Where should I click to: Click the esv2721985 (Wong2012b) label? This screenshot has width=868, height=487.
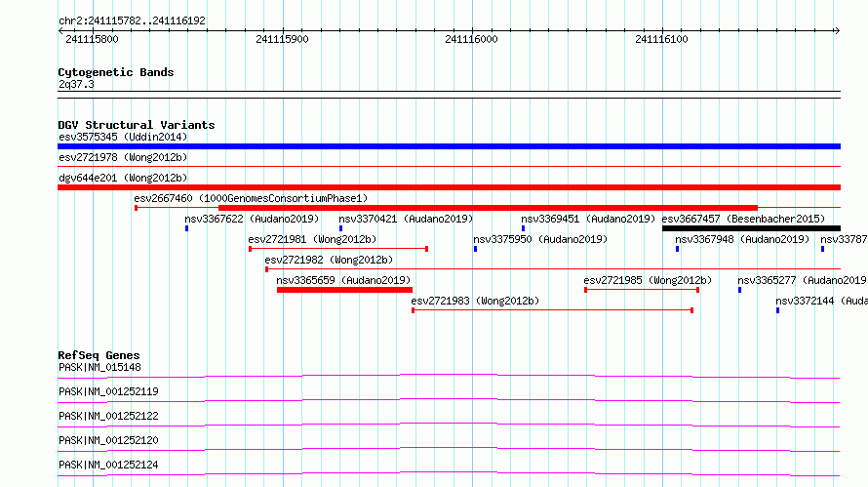[x=648, y=280]
